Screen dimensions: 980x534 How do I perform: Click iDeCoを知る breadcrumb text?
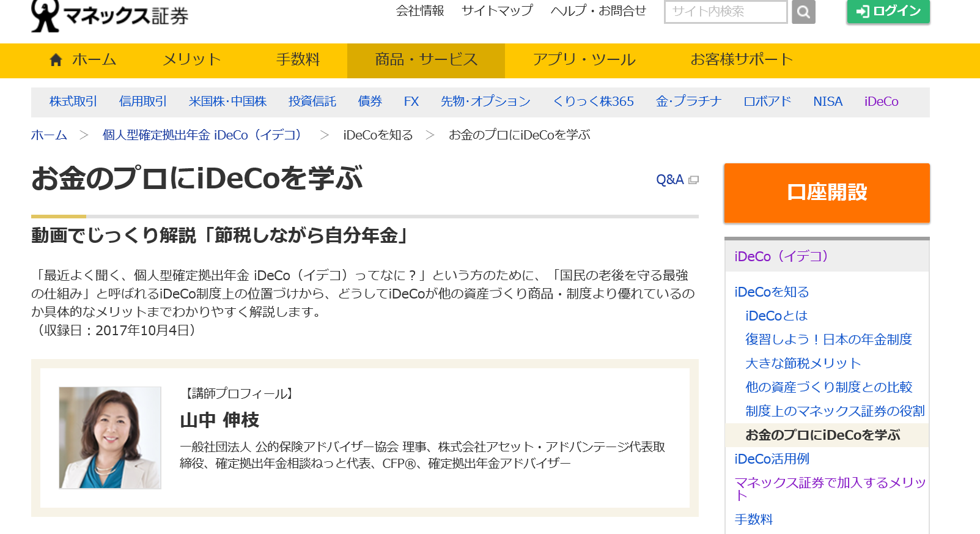pyautogui.click(x=378, y=135)
